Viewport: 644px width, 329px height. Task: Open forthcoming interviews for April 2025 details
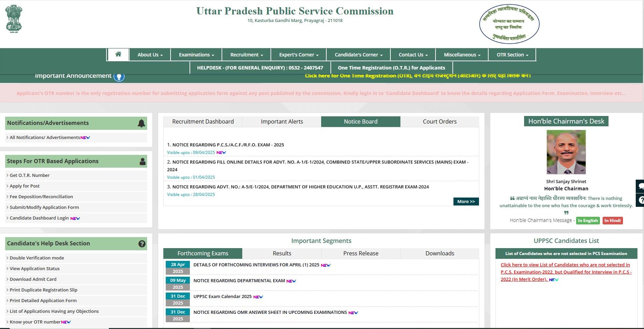(x=256, y=265)
